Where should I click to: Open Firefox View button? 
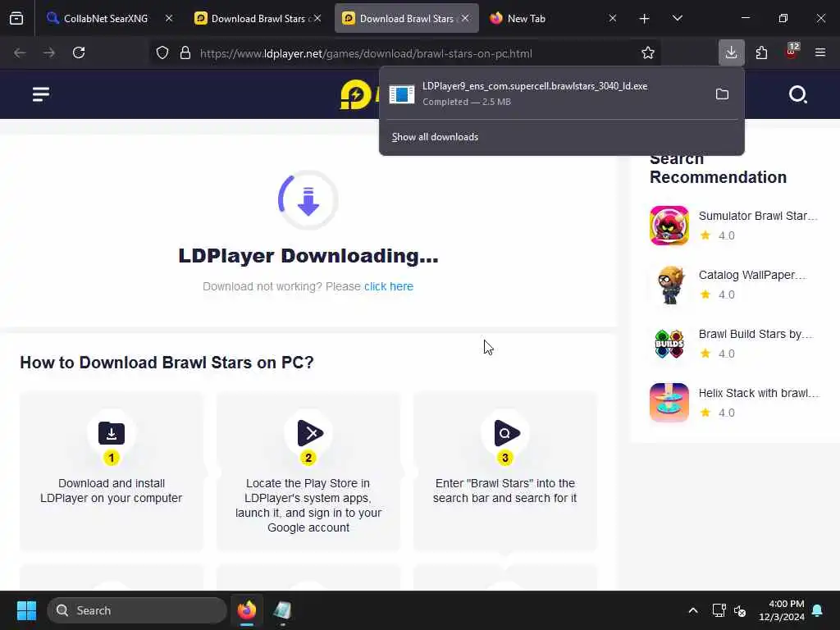click(x=16, y=18)
